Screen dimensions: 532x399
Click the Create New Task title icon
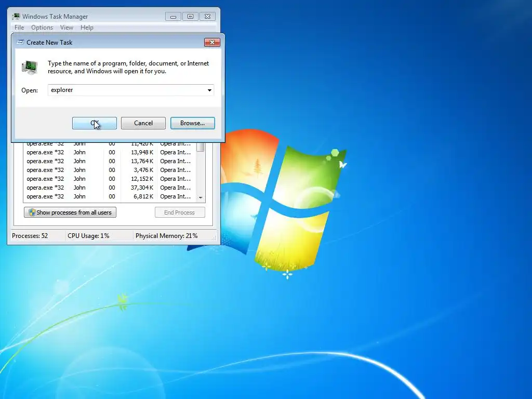point(20,43)
